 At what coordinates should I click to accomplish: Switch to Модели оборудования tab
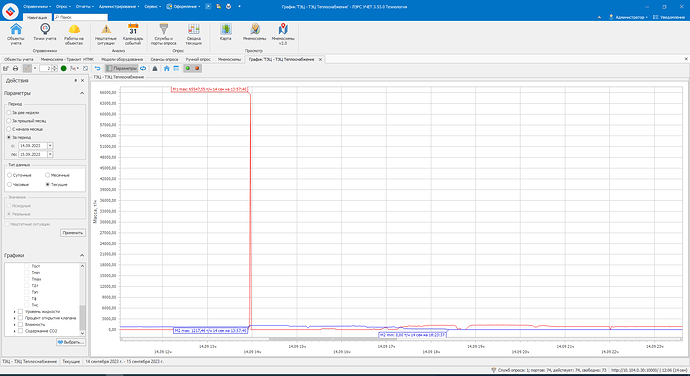[122, 59]
